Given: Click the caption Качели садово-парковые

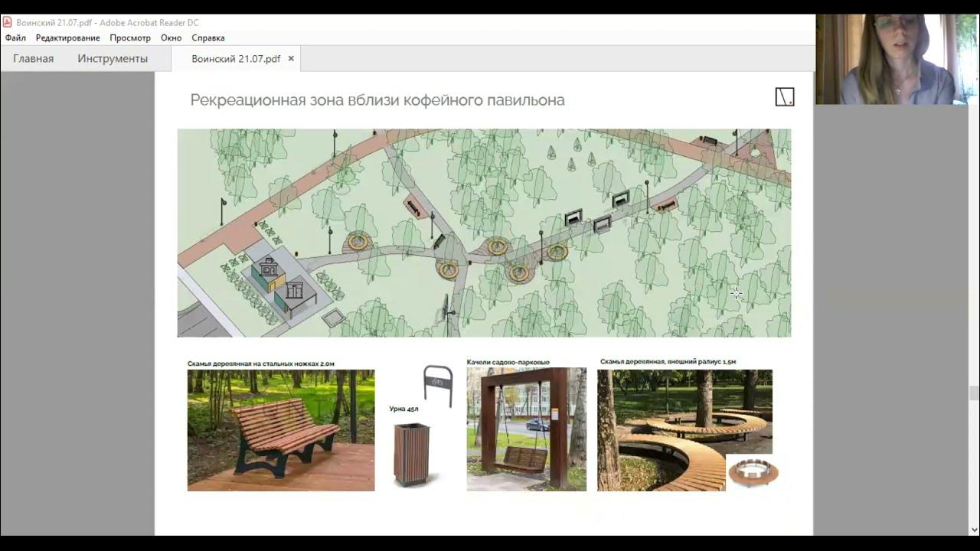Looking at the screenshot, I should pyautogui.click(x=508, y=362).
